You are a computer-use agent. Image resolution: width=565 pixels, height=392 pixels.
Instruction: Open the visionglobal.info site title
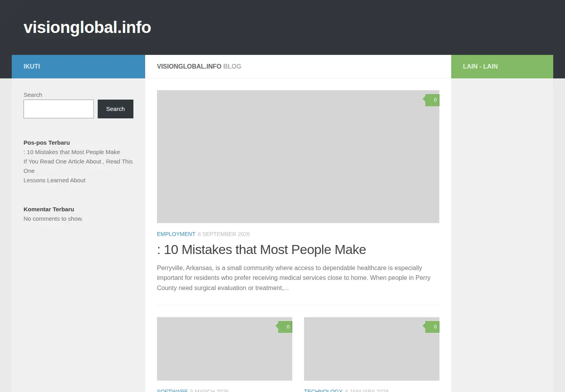point(87,27)
